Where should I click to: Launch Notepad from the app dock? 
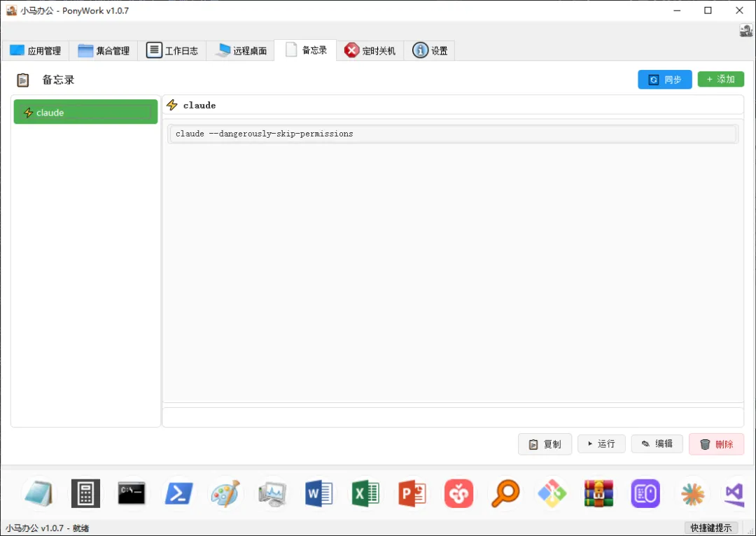[38, 493]
